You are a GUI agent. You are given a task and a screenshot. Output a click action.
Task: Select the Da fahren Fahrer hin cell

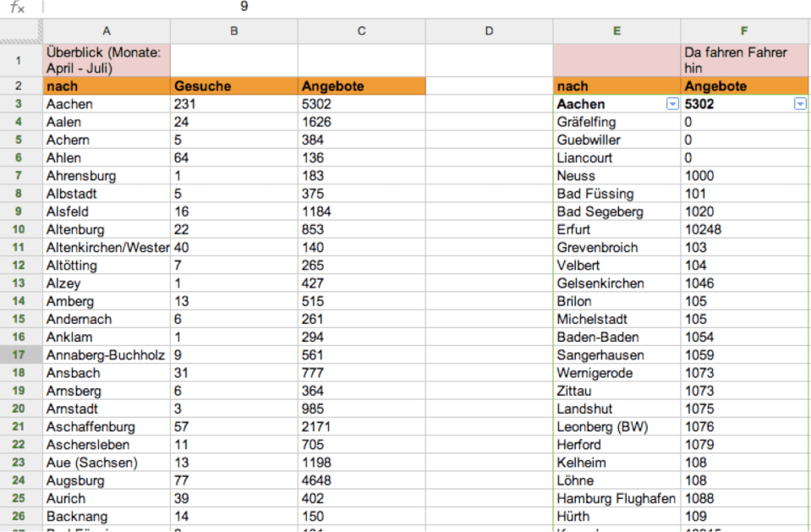744,60
